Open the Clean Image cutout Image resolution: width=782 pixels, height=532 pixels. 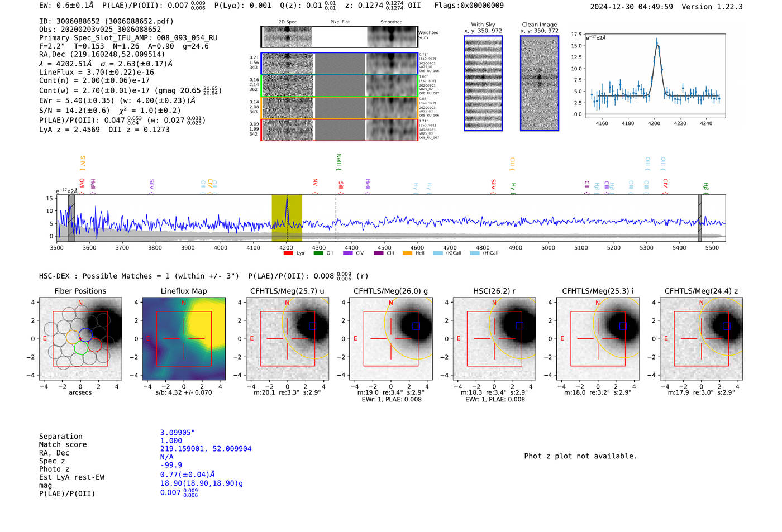[540, 83]
